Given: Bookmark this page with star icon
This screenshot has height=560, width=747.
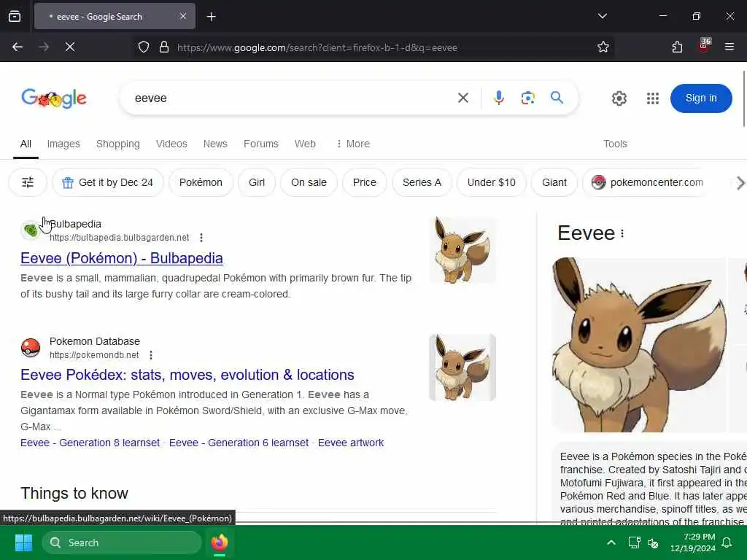Looking at the screenshot, I should [603, 47].
